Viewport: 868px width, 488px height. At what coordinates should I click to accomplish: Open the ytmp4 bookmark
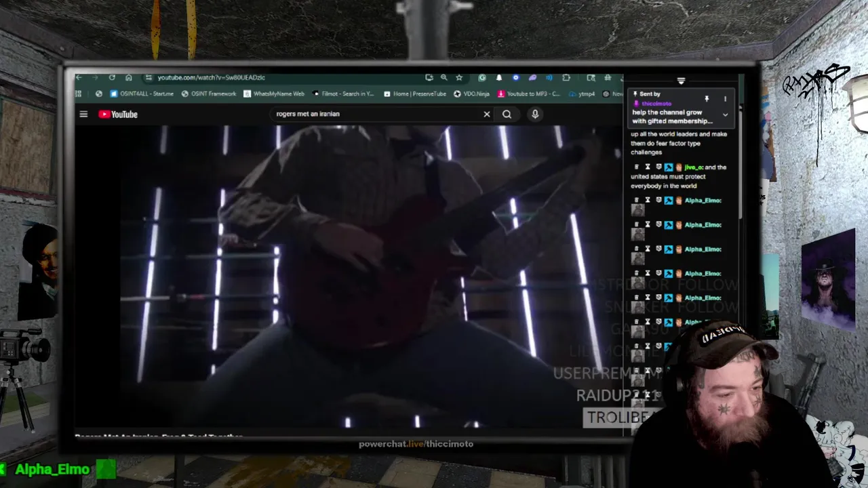[x=582, y=94]
